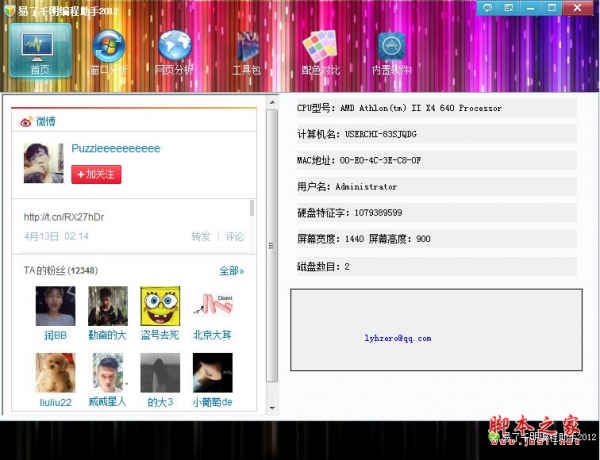Open the 窗口分析 window analysis tab
600x460 pixels.
pyautogui.click(x=109, y=52)
